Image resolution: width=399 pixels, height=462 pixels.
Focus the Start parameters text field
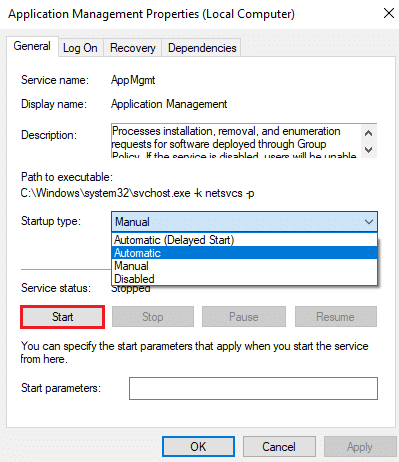[253, 388]
